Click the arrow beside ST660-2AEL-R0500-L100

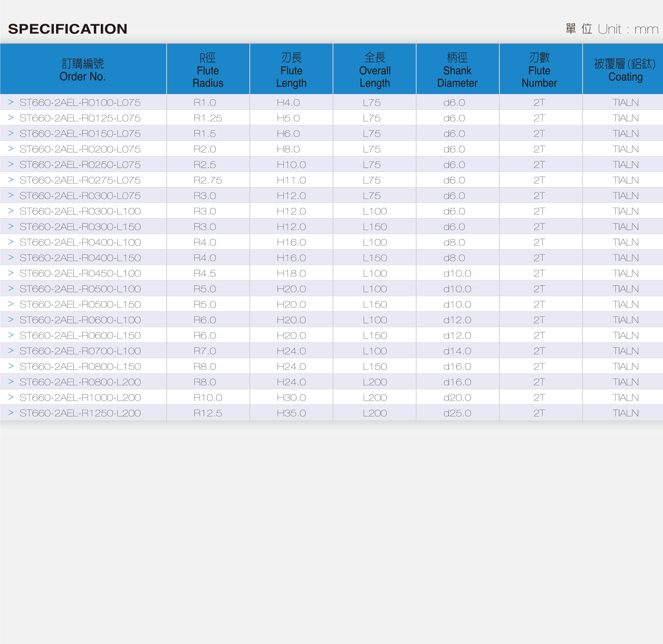pyautogui.click(x=11, y=289)
